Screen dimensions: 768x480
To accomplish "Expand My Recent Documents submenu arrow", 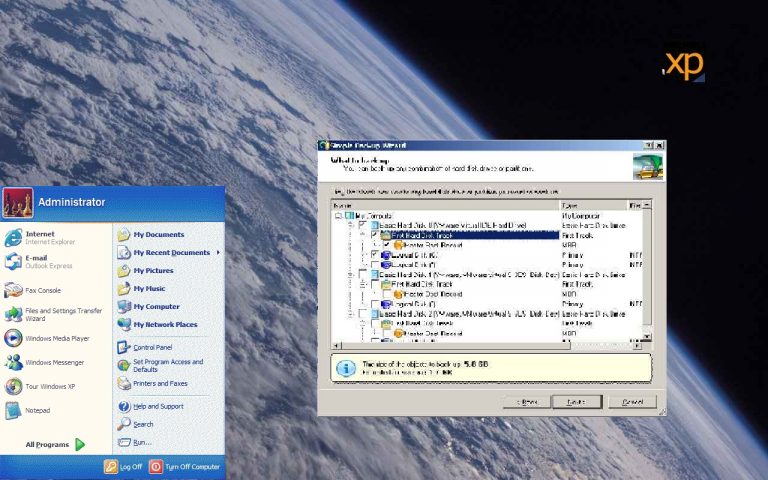I will pos(217,252).
